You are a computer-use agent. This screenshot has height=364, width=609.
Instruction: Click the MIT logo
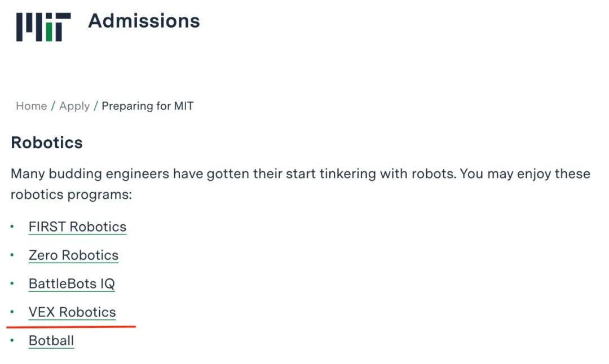point(43,27)
